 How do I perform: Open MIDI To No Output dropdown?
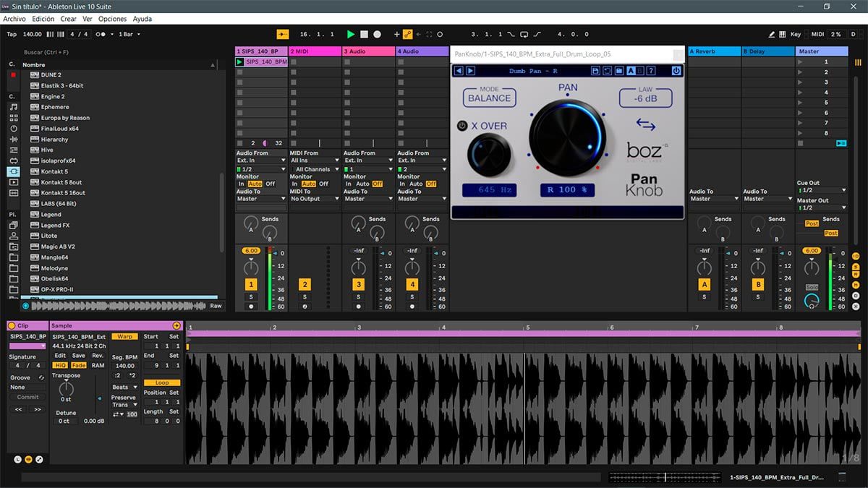coord(315,199)
